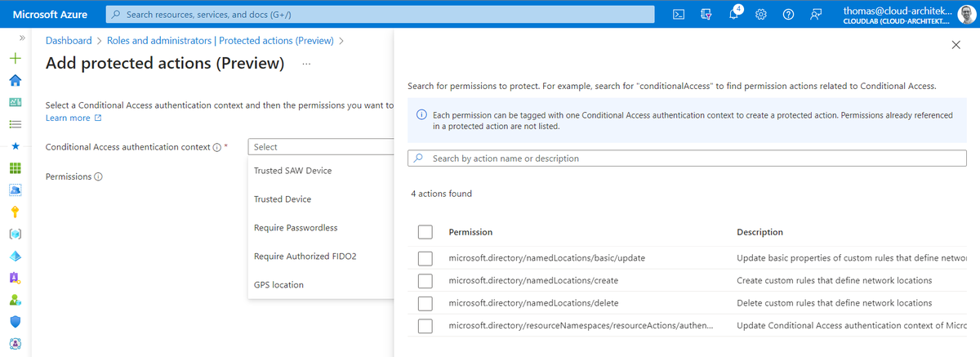Click '4 actions found' result count text
This screenshot has width=980, height=357.
pyautogui.click(x=441, y=194)
